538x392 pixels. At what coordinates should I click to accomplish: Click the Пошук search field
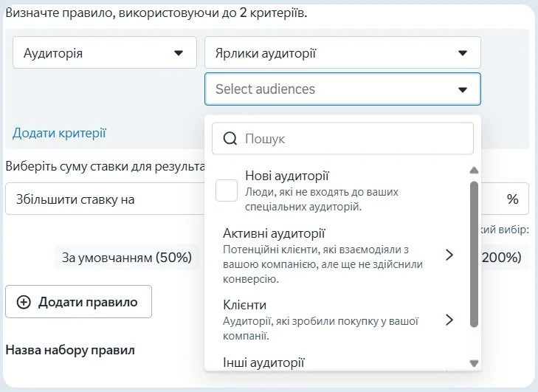(x=342, y=138)
